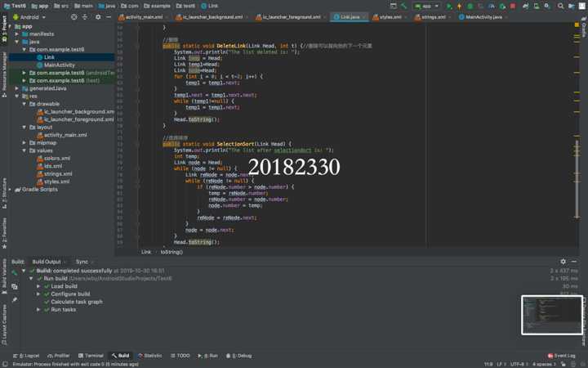Minimize the Build panel with minus icon

click(574, 262)
